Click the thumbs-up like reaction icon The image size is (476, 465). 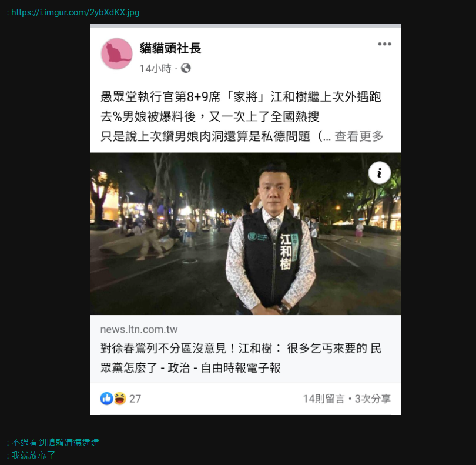click(106, 398)
